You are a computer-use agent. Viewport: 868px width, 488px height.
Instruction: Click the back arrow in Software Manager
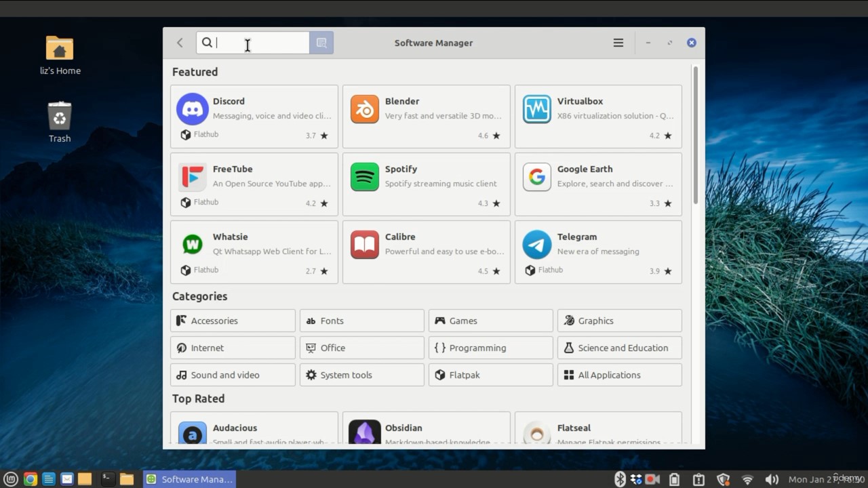point(180,43)
